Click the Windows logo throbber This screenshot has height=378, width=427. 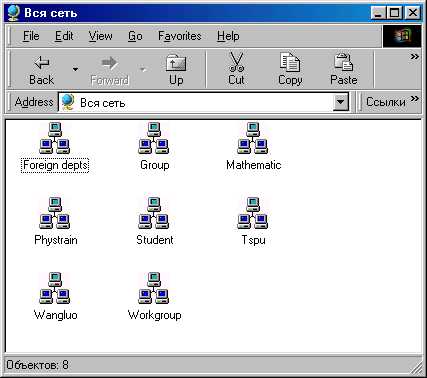click(x=402, y=36)
